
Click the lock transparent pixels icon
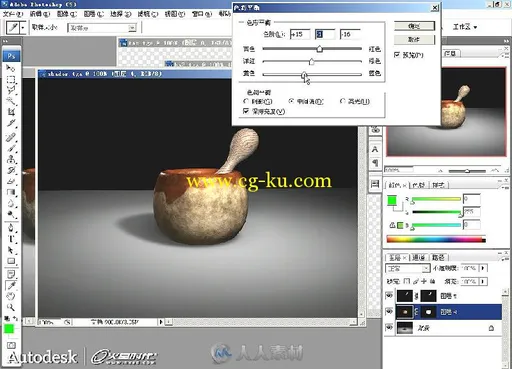(407, 281)
